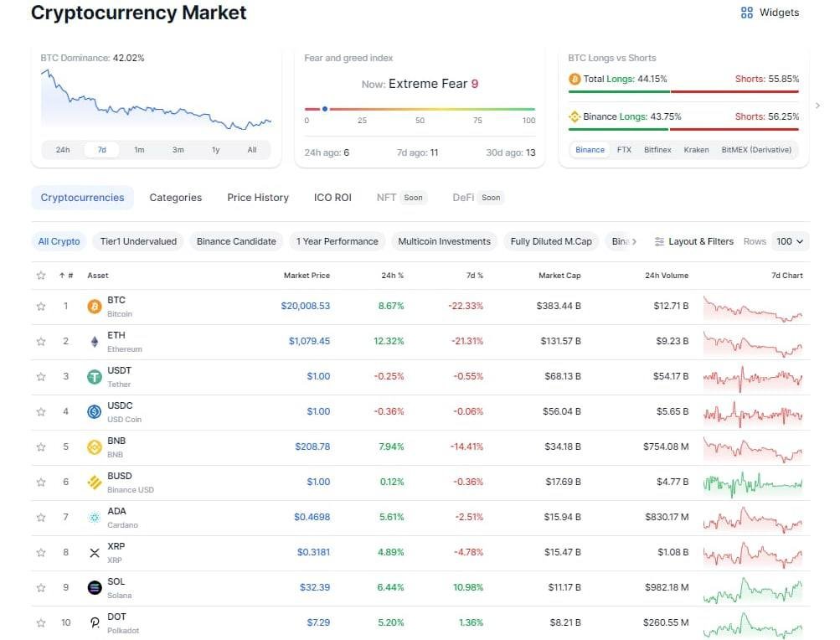Screen dimensions: 840x640
Task: Switch to the Cryptocurrencies tab
Action: [x=83, y=198]
